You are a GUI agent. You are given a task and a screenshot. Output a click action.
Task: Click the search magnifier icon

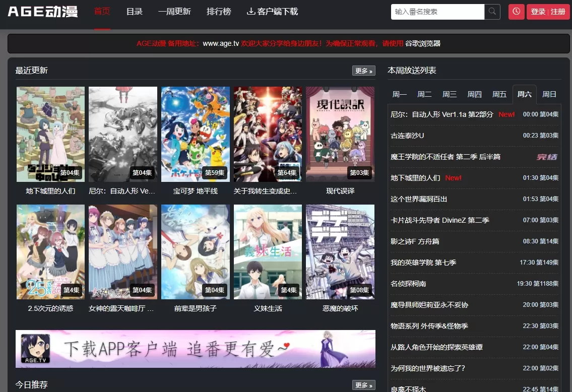pyautogui.click(x=492, y=12)
